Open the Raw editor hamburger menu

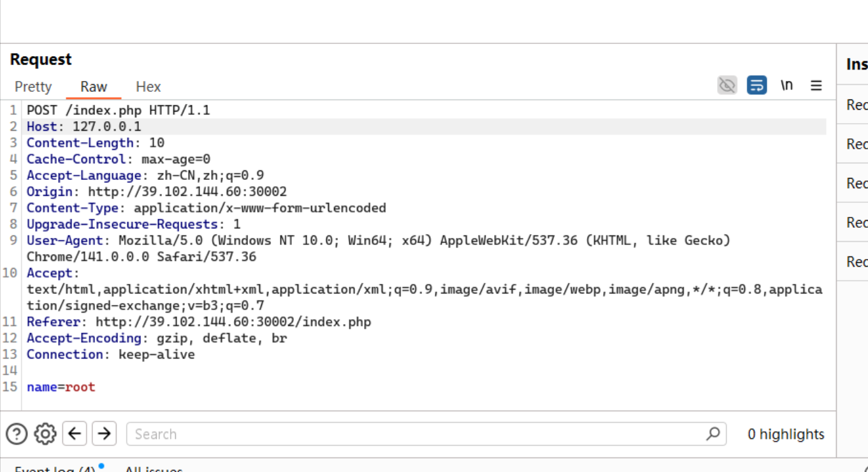[x=816, y=85]
